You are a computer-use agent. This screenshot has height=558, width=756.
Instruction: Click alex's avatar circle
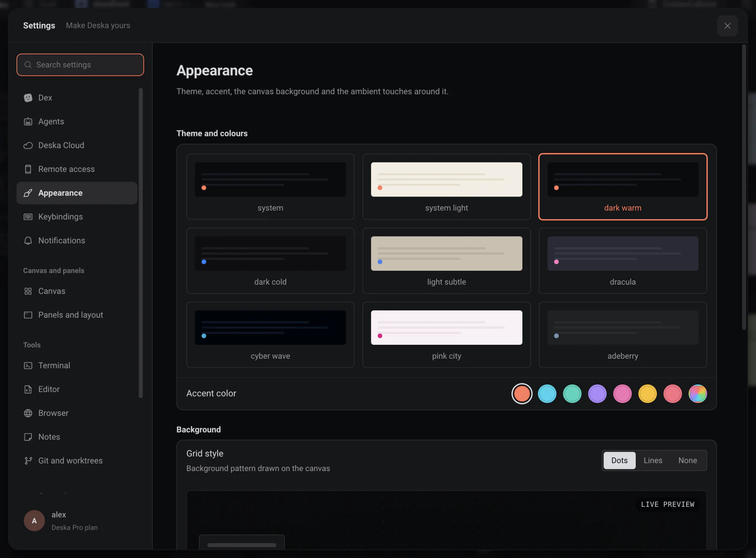[x=34, y=521]
